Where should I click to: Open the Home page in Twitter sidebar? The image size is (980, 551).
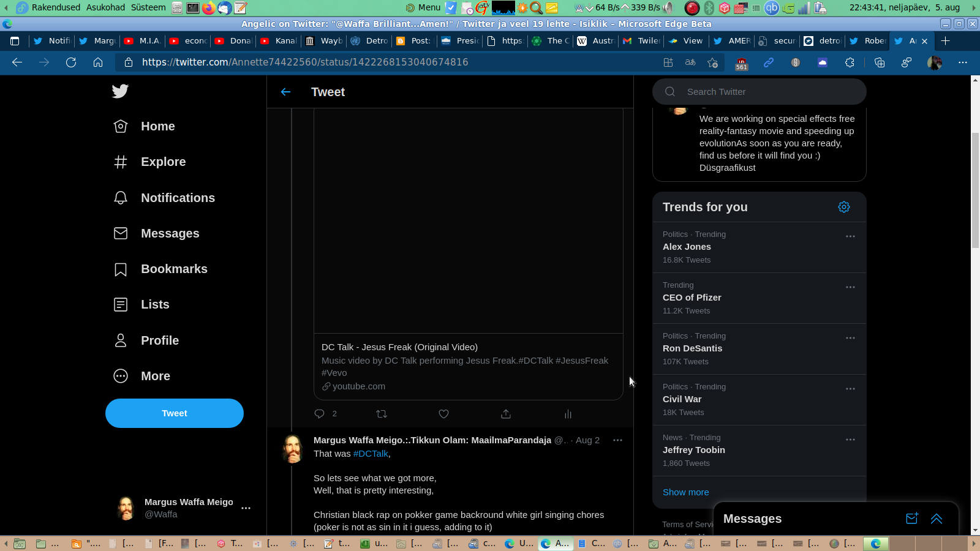[145, 126]
